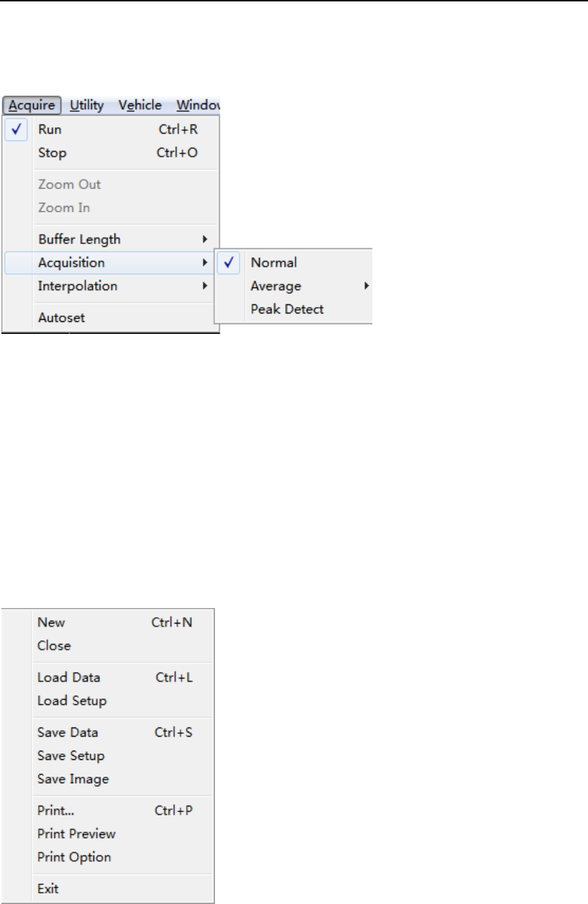Click Exit in the File menu

click(109, 889)
